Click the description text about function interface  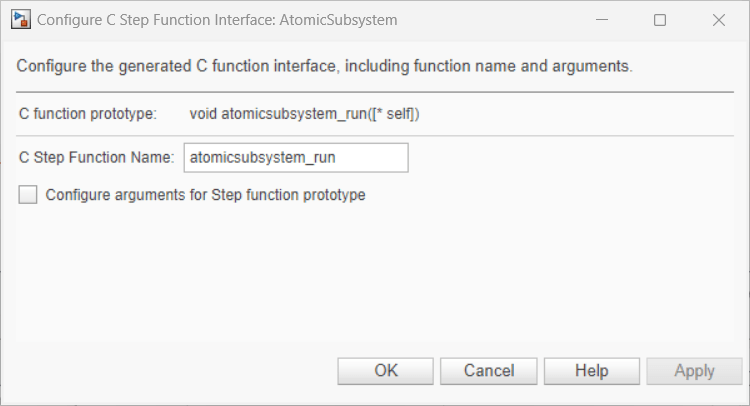tap(325, 67)
